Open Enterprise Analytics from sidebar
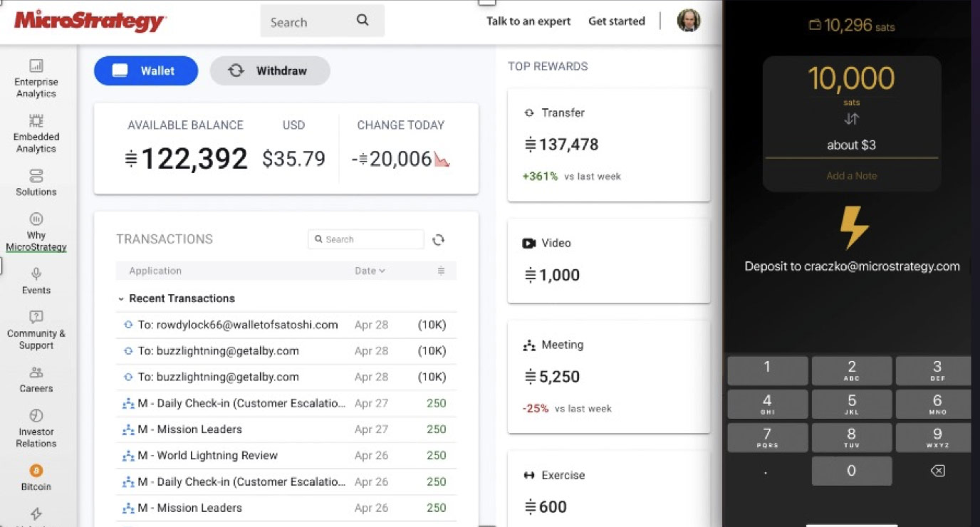980x527 pixels. [x=36, y=78]
